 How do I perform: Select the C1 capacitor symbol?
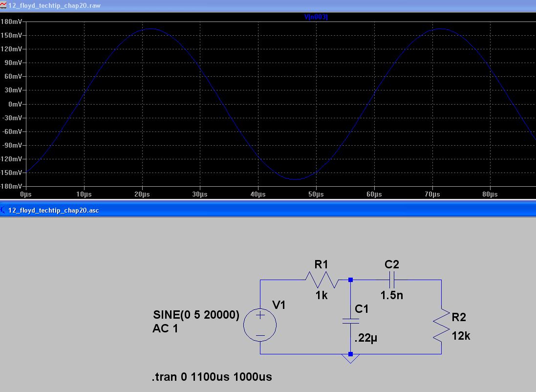350,321
